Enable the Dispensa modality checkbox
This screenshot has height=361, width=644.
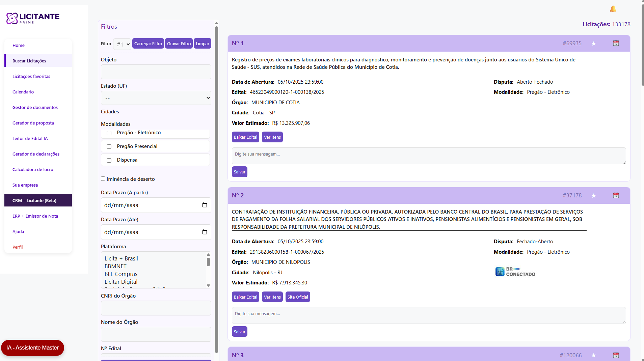(x=109, y=160)
